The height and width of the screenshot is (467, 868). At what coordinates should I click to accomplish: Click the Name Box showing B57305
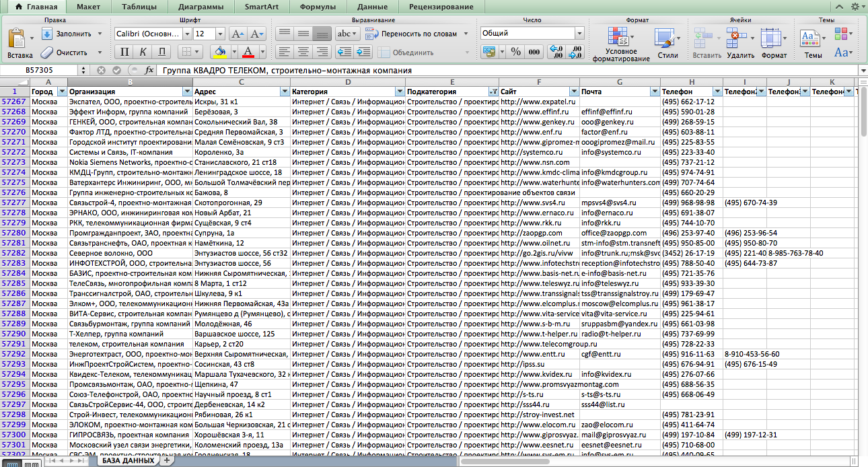click(x=40, y=70)
